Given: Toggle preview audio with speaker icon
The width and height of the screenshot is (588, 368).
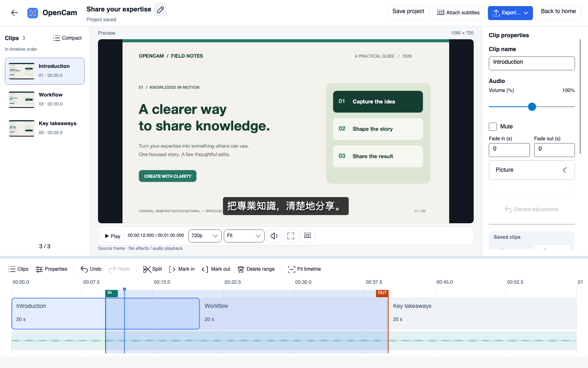Looking at the screenshot, I should 274,236.
